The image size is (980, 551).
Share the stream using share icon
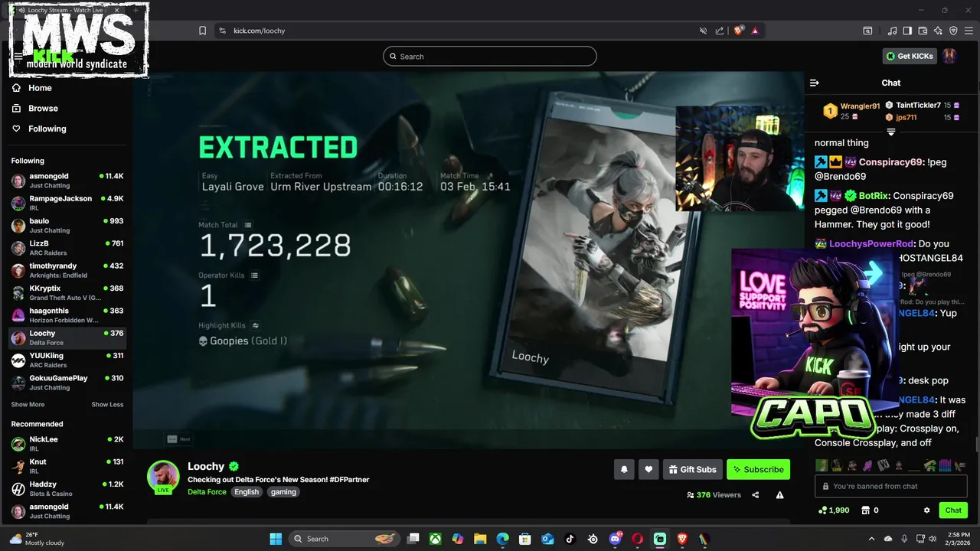point(756,495)
